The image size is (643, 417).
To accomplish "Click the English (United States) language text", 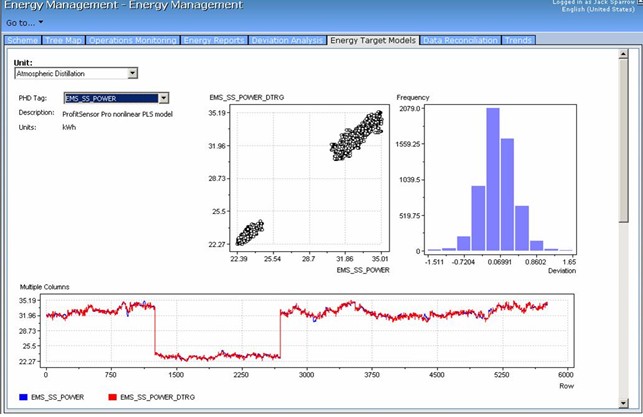I will (598, 9).
